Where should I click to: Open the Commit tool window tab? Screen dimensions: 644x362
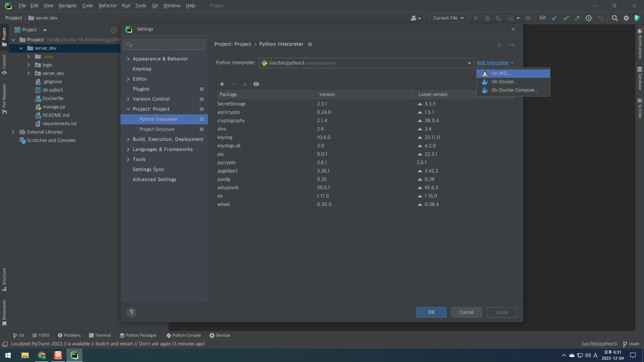4,64
